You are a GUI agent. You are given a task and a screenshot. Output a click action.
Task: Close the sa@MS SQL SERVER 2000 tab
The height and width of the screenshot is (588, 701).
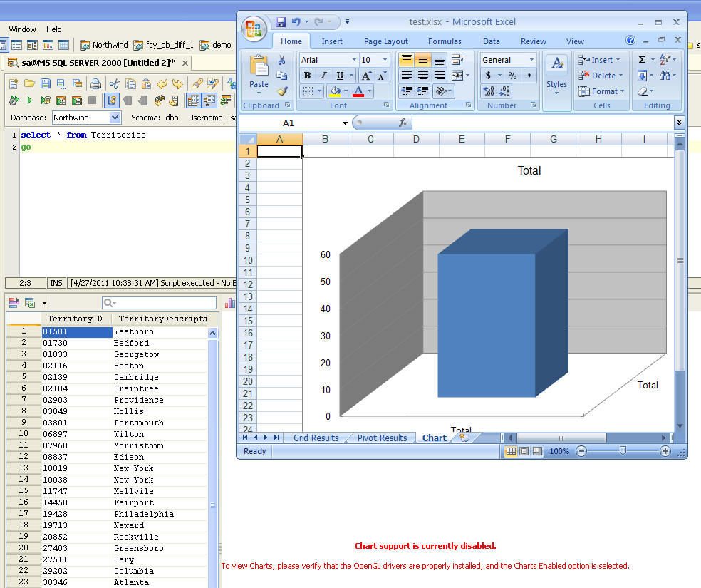point(185,63)
